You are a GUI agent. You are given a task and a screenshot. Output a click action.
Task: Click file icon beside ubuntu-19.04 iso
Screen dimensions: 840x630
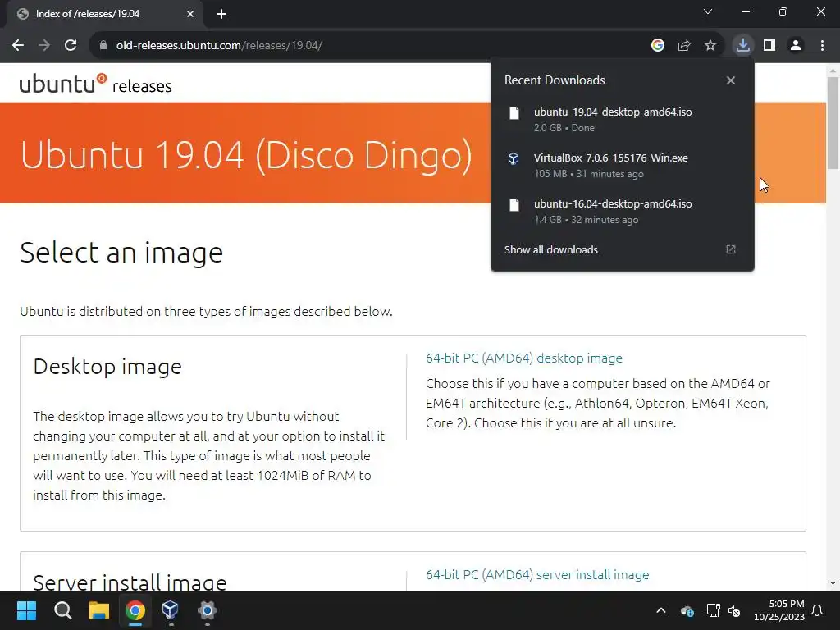tap(514, 113)
